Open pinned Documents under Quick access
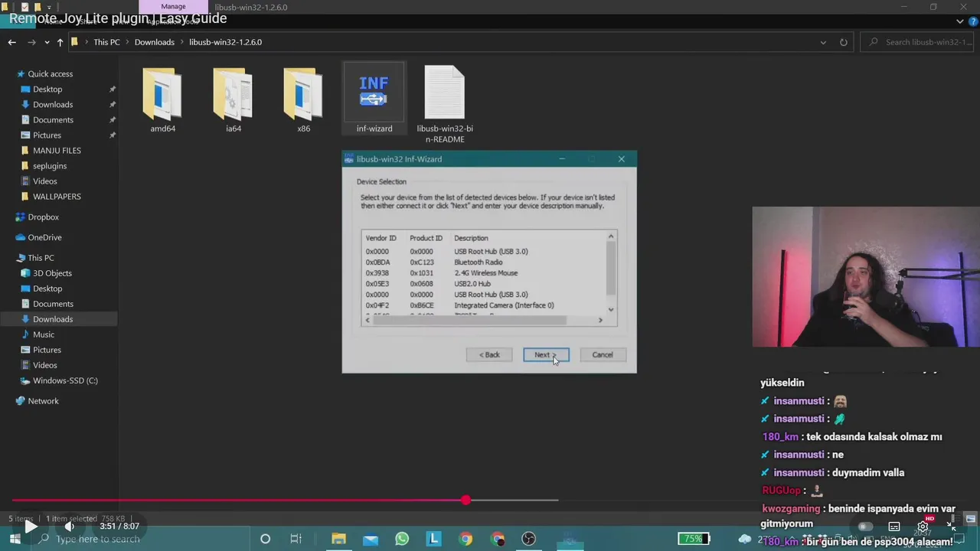 point(53,120)
